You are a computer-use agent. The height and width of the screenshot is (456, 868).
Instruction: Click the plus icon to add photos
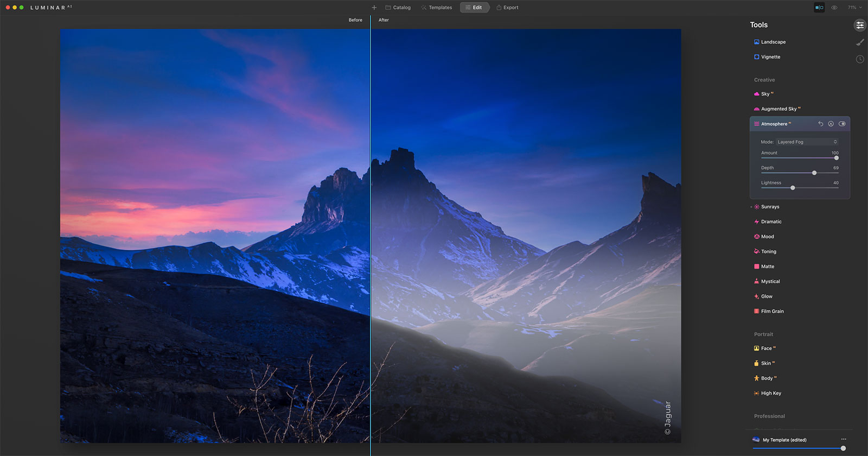point(374,8)
